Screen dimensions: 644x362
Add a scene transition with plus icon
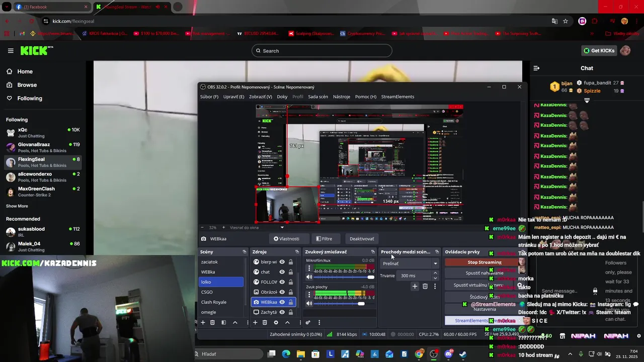pyautogui.click(x=415, y=286)
